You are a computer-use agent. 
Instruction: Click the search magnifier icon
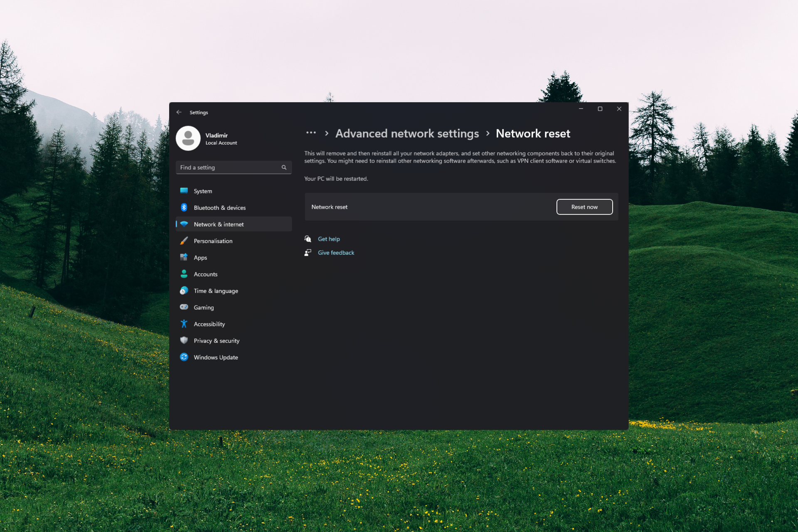(x=284, y=167)
